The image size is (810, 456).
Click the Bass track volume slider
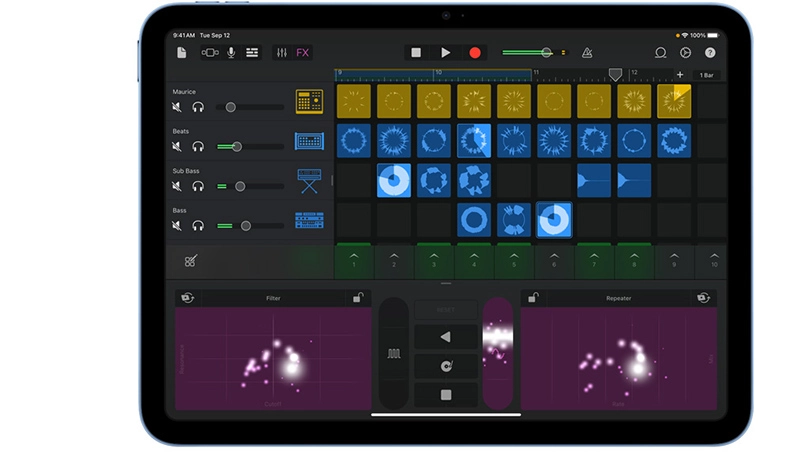pyautogui.click(x=249, y=226)
